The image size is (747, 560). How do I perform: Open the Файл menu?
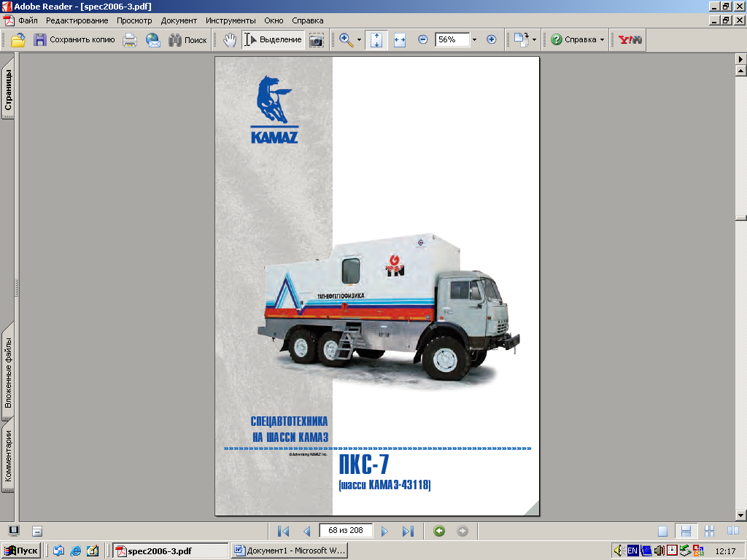28,20
